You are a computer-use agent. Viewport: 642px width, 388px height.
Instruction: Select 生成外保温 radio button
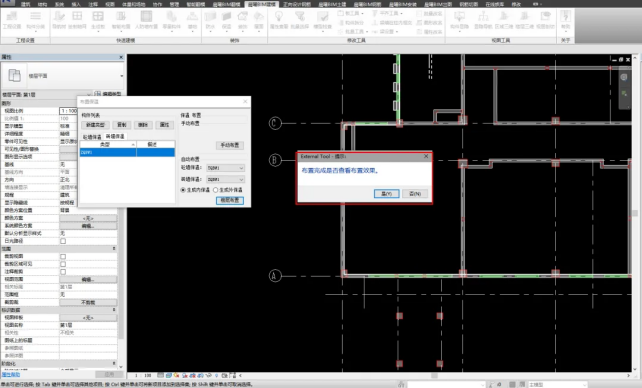pos(215,190)
